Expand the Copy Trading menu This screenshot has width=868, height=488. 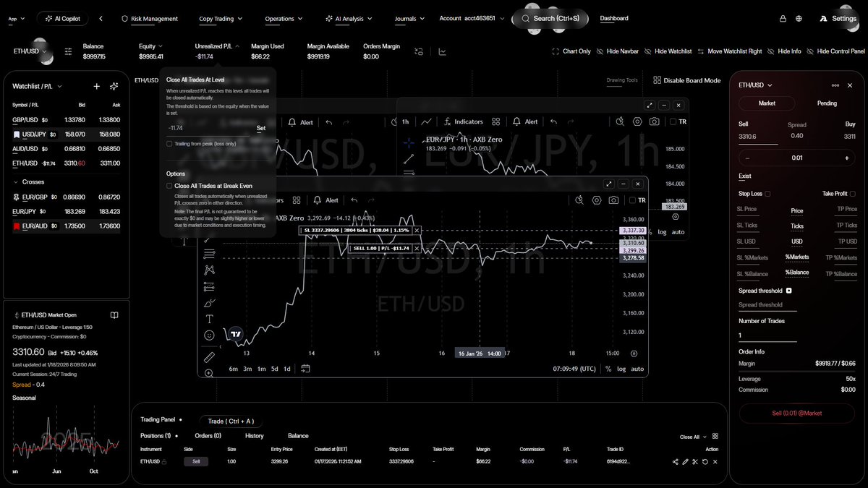click(x=221, y=19)
